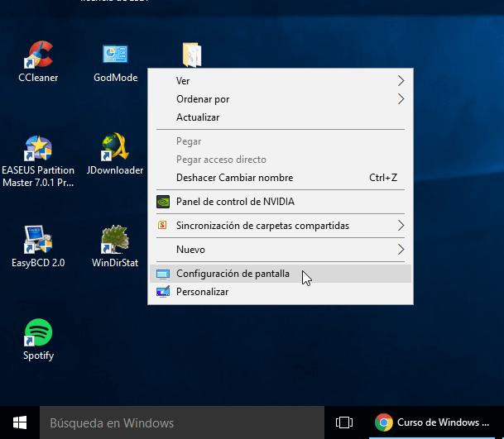Expand the Ver submenu arrow

(x=401, y=80)
